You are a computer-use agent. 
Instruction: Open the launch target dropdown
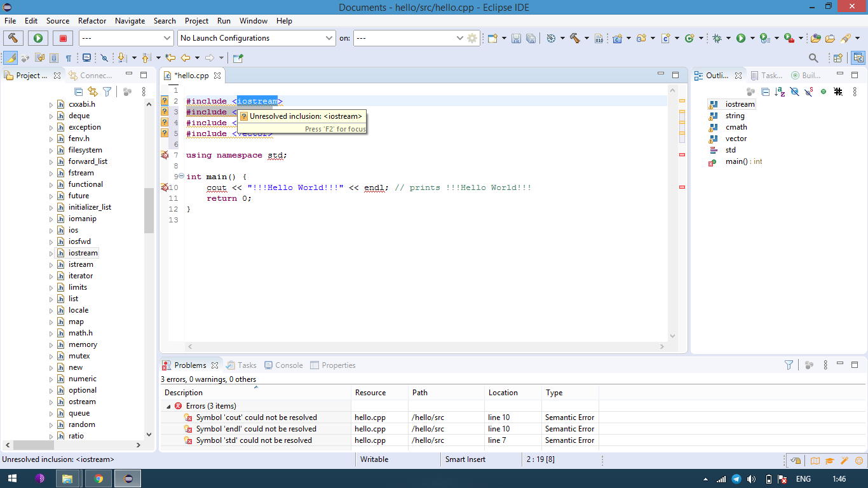(460, 38)
